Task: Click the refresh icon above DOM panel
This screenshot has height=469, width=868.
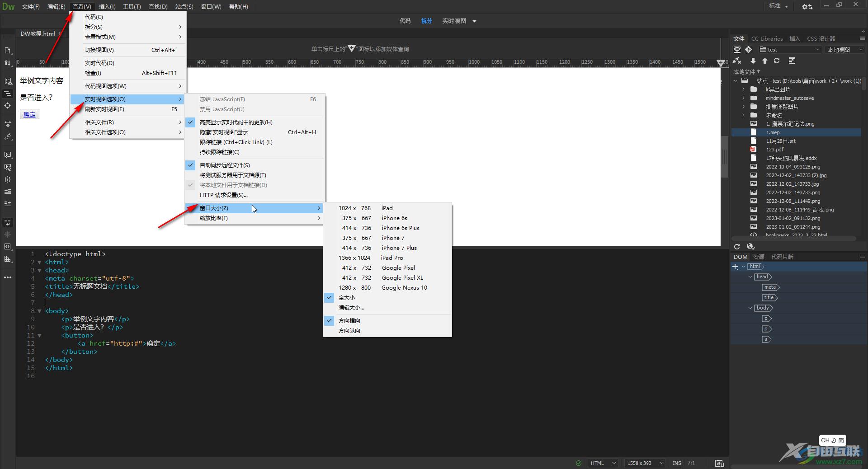Action: pos(737,247)
